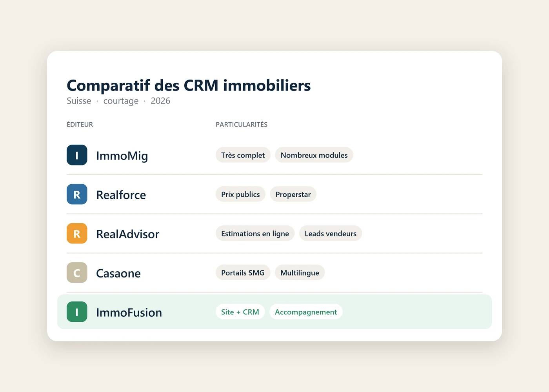549x392 pixels.
Task: Click the "PARTICULARITÉS" column header
Action: [x=242, y=124]
